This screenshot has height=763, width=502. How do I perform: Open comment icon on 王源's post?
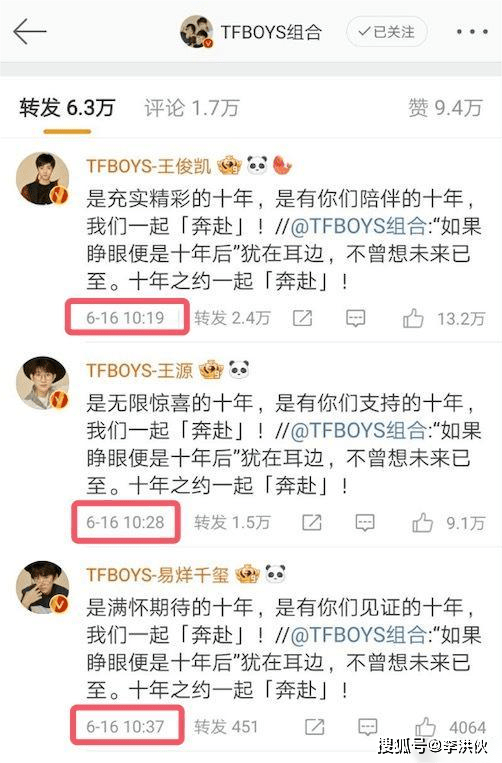(365, 523)
